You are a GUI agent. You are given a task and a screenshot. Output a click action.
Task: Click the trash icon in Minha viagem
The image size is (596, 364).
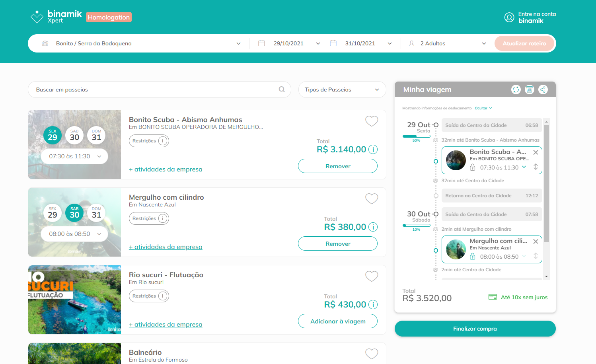point(530,90)
